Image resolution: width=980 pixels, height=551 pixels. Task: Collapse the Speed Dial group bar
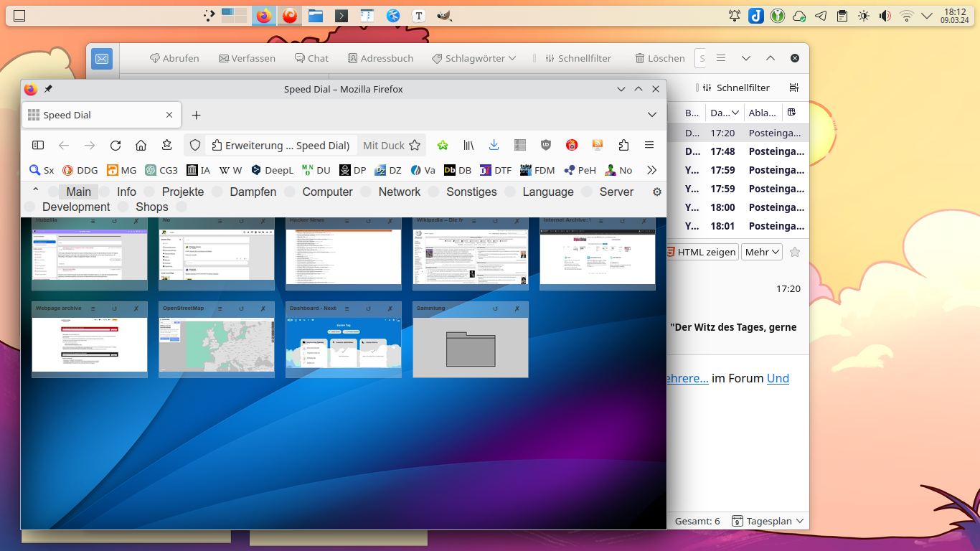[36, 191]
